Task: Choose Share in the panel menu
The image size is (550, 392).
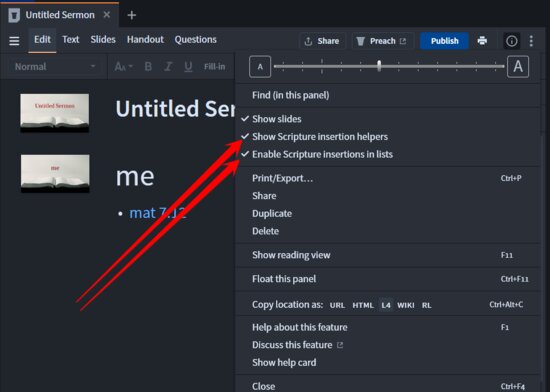Action: click(x=388, y=196)
